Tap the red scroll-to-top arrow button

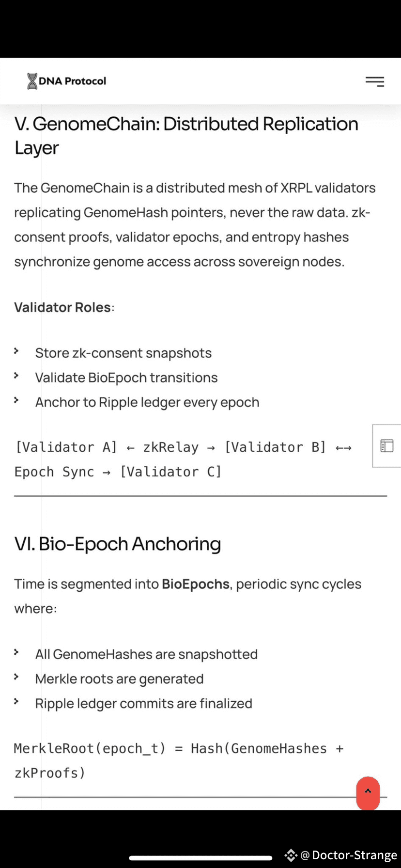[368, 793]
